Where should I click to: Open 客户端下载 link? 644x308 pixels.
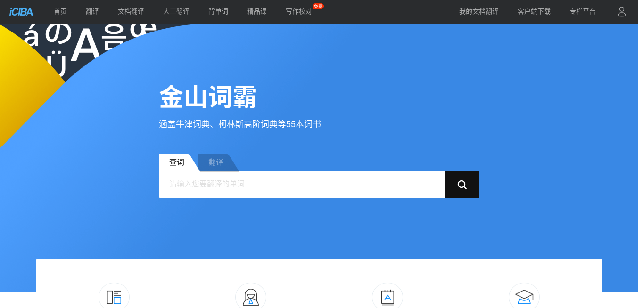pos(534,12)
